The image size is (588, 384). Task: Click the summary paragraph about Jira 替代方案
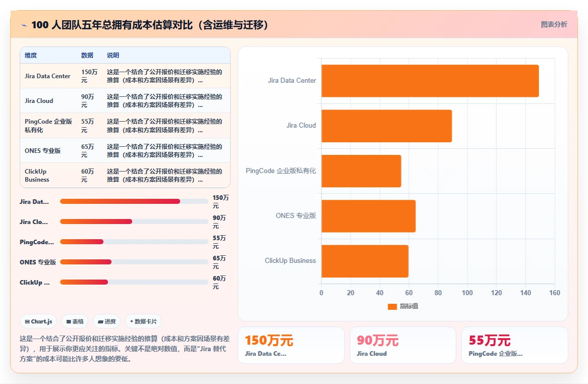pyautogui.click(x=125, y=349)
